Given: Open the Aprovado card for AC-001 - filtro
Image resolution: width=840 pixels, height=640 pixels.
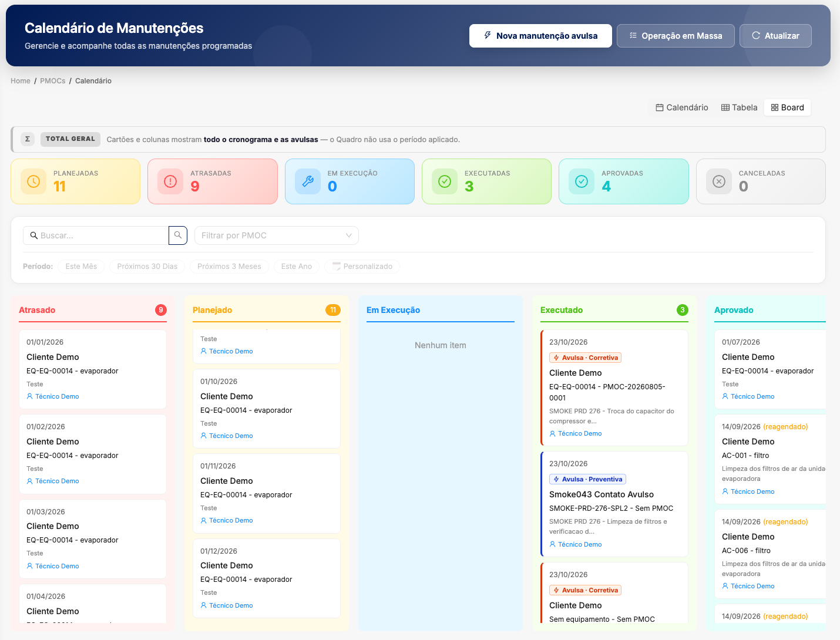Looking at the screenshot, I should coord(771,459).
